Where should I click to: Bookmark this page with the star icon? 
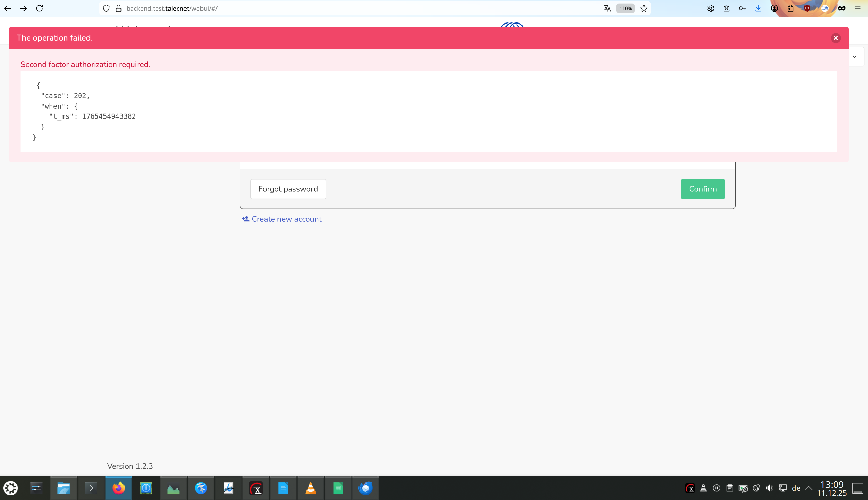(644, 9)
